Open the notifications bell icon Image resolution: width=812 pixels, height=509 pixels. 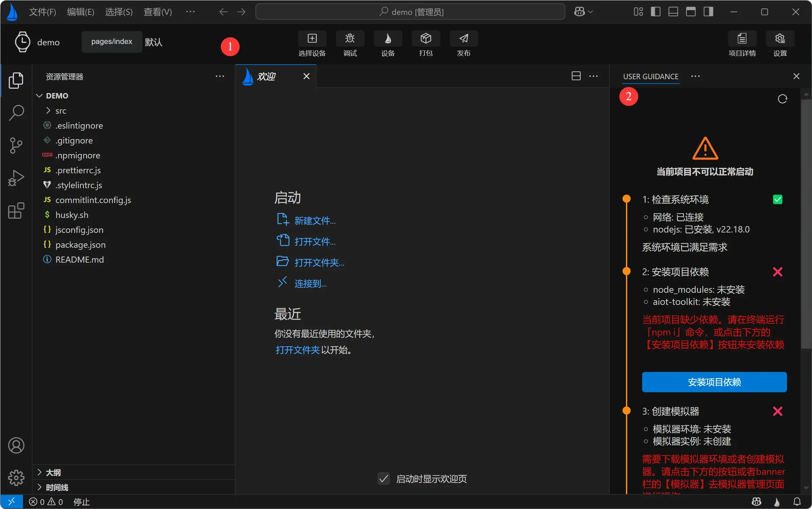point(797,502)
